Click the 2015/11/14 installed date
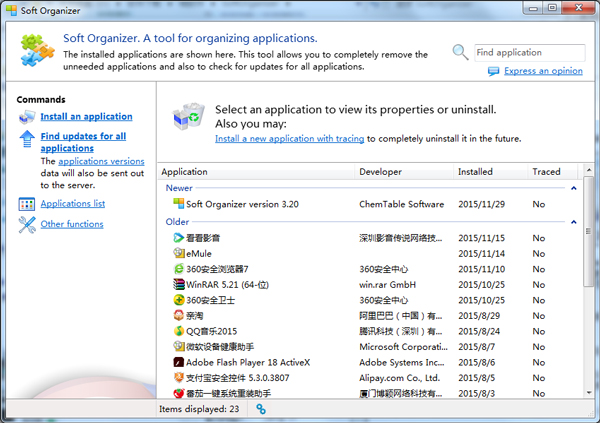 coord(482,253)
